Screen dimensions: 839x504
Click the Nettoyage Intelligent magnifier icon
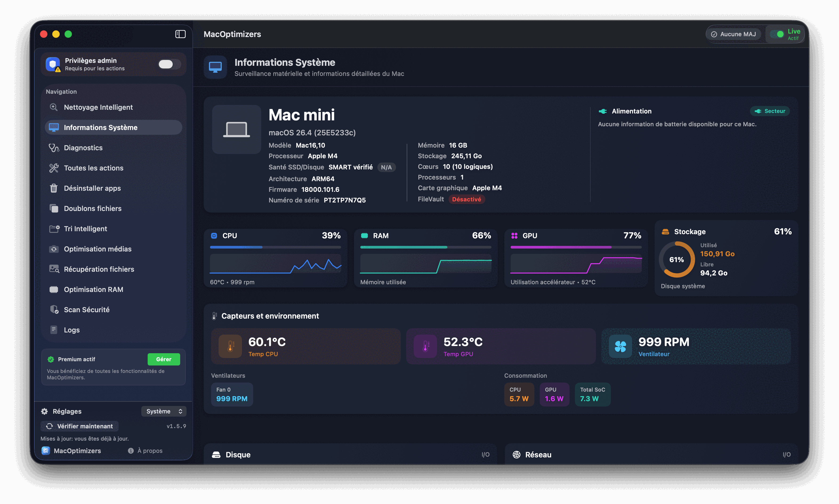click(54, 107)
